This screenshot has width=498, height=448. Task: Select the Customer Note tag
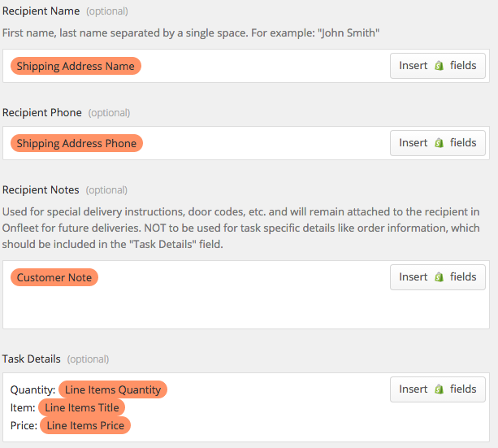click(54, 277)
